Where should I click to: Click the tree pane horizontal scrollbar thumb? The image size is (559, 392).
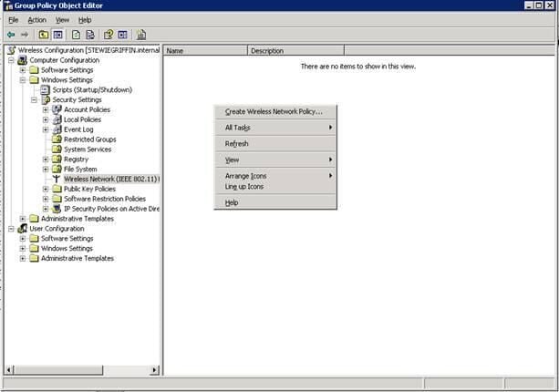(x=58, y=370)
